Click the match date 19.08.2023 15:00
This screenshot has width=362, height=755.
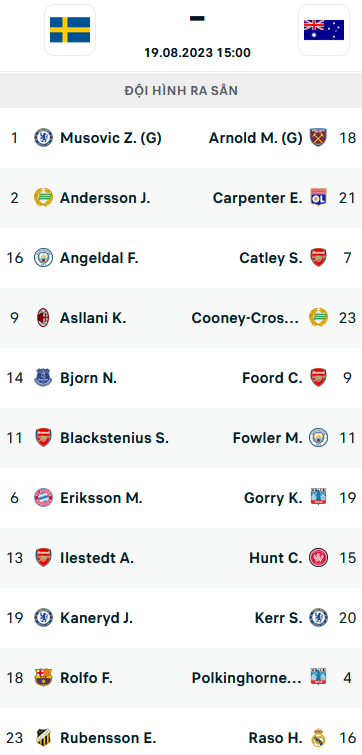click(197, 52)
